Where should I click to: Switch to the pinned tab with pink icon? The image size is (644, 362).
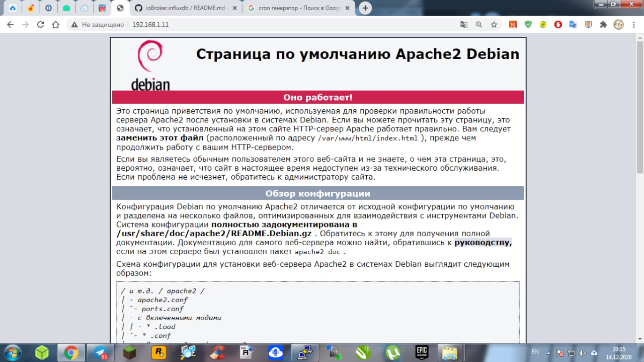click(102, 8)
